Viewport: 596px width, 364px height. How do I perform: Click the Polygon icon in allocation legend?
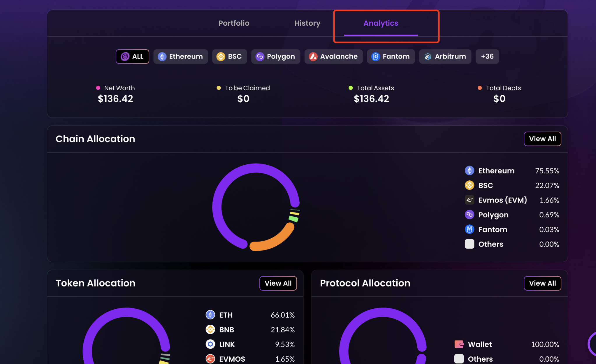[x=469, y=215]
